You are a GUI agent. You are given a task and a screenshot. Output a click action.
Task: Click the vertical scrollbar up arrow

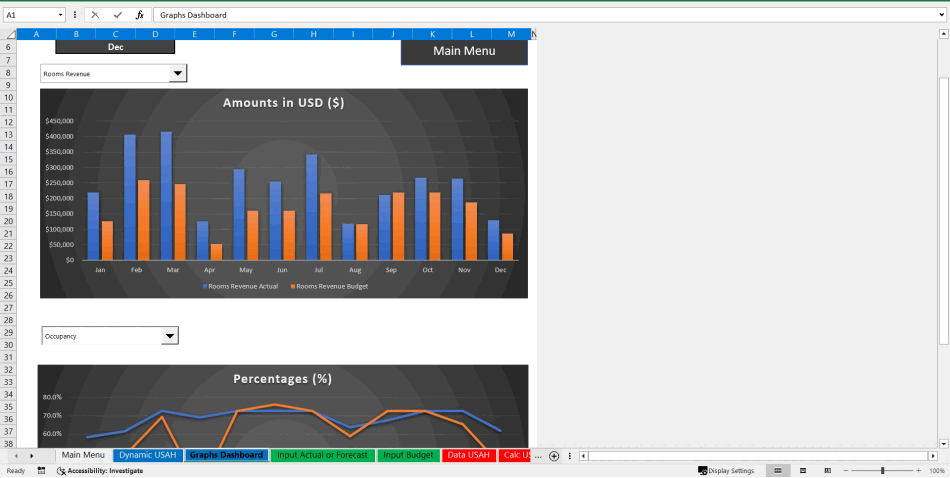click(x=943, y=34)
